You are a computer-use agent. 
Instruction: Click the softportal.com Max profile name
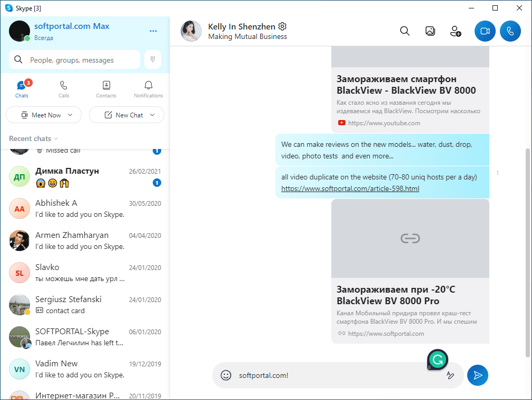click(x=72, y=26)
